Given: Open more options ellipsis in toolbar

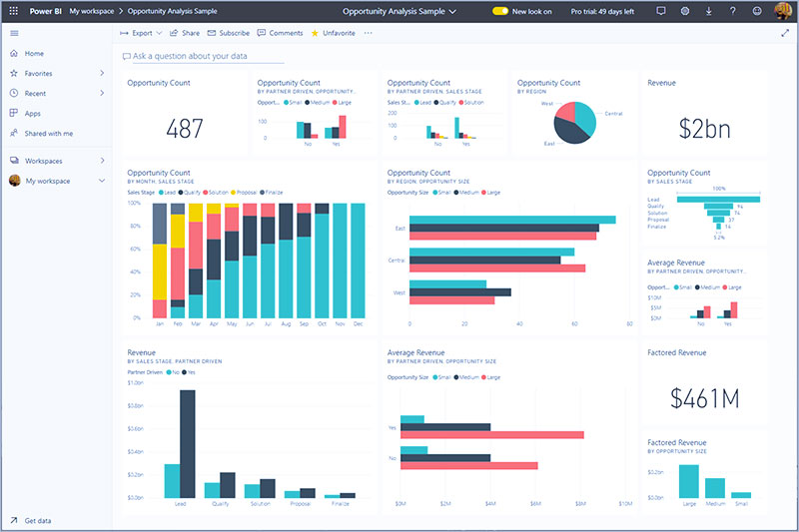Looking at the screenshot, I should (368, 33).
